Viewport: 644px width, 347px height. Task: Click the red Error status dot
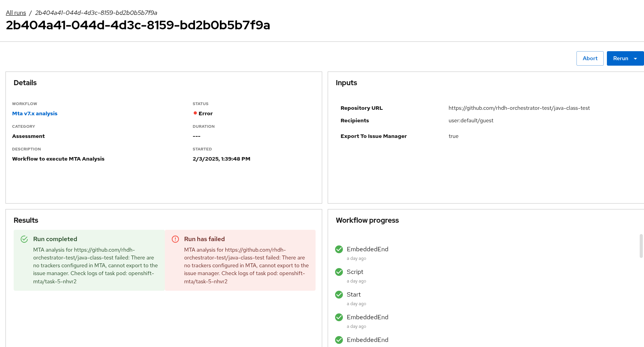[195, 113]
